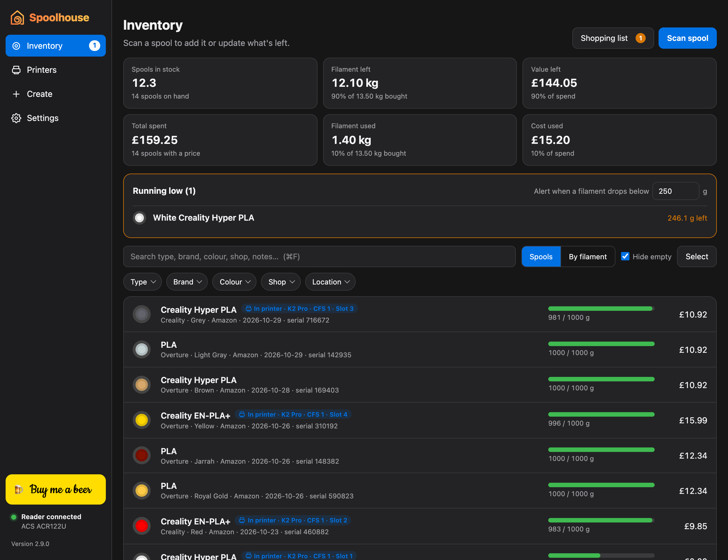Click the yellow Creality EN-PLA+ swatch

pos(142,420)
